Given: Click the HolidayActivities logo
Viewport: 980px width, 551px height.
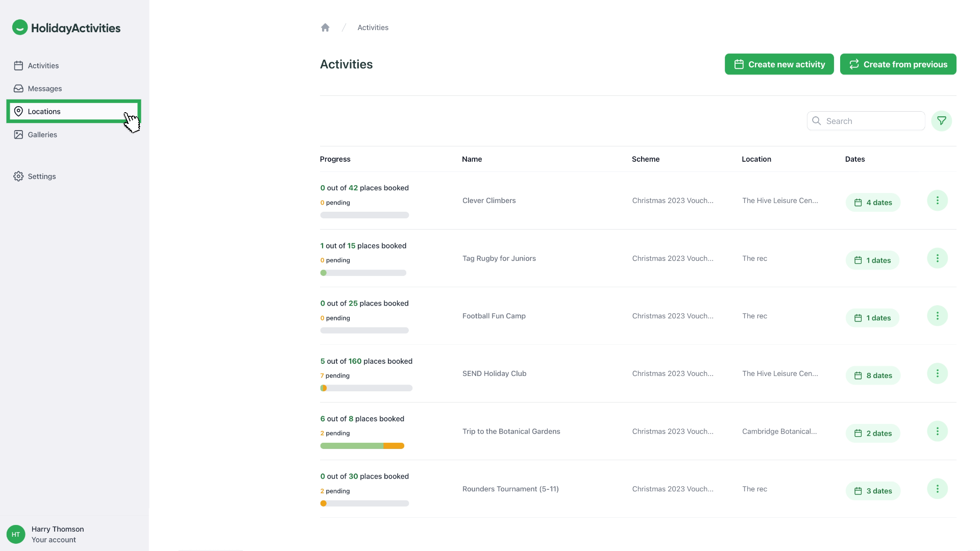Looking at the screenshot, I should point(66,28).
